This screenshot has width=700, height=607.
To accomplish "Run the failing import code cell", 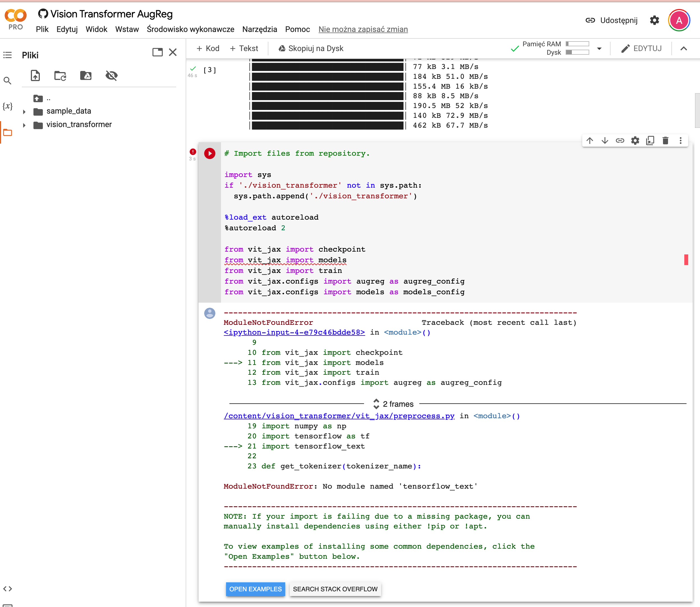I will point(209,153).
